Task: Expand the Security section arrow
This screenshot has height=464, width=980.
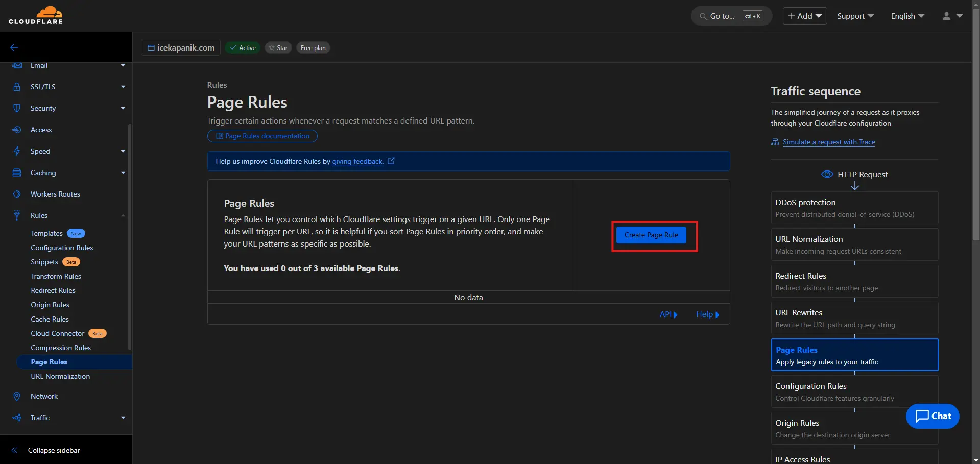Action: [123, 108]
